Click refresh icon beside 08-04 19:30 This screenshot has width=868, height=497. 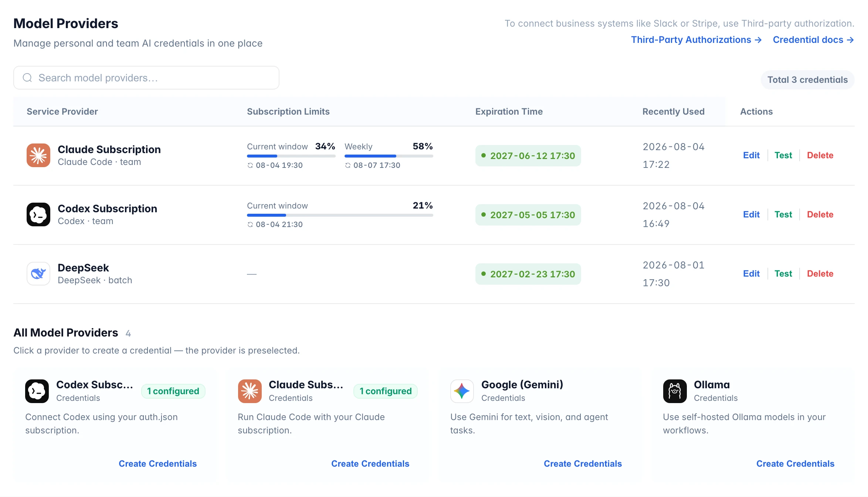click(x=250, y=165)
